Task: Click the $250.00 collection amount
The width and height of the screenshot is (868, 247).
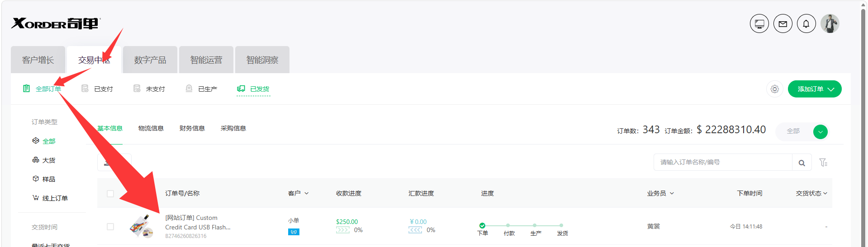Action: pos(347,222)
